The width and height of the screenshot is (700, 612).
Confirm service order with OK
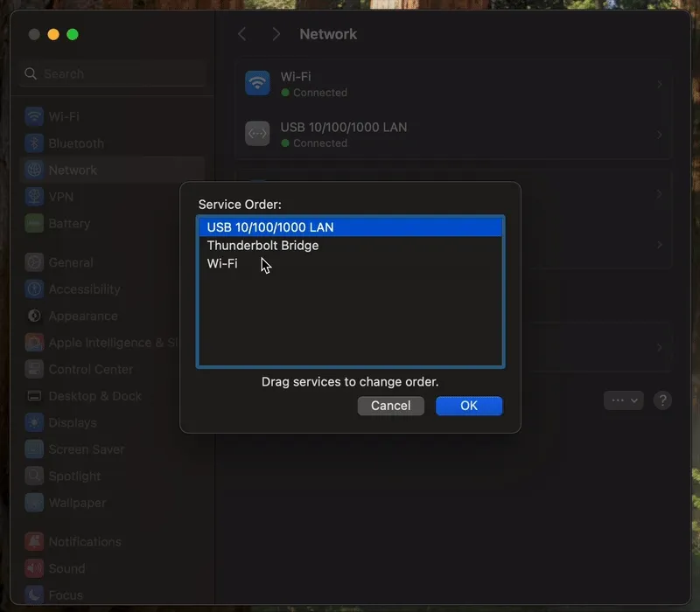(469, 406)
